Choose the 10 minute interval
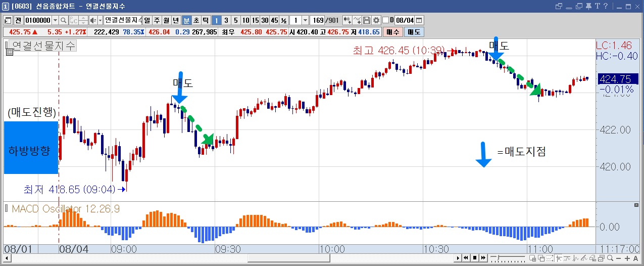The width and height of the screenshot is (644, 266). (x=245, y=20)
